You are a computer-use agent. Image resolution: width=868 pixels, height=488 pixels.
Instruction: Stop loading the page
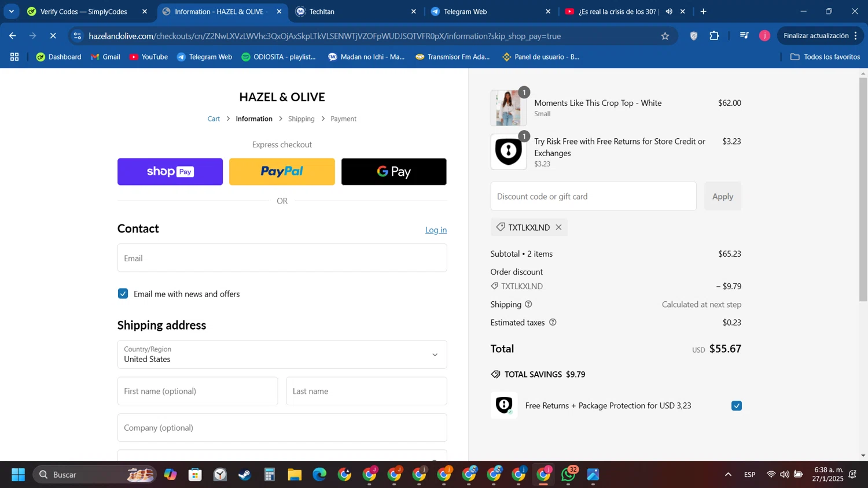pos(53,36)
